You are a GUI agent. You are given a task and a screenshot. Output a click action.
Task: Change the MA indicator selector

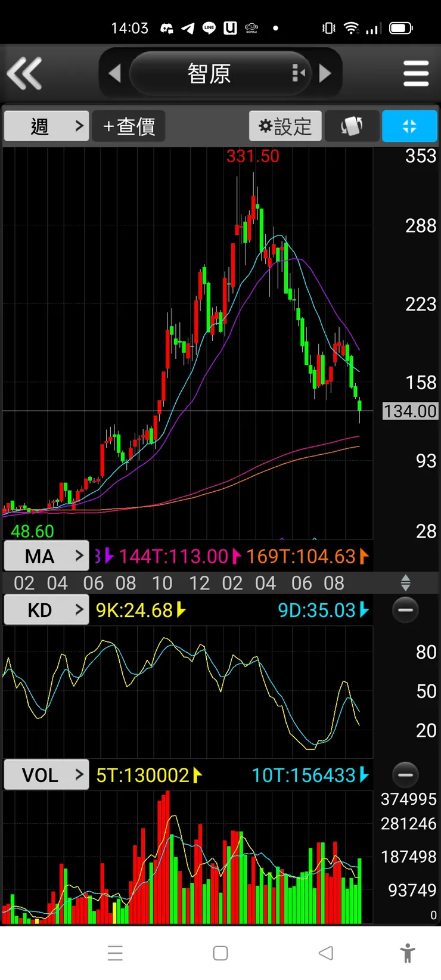pyautogui.click(x=46, y=556)
